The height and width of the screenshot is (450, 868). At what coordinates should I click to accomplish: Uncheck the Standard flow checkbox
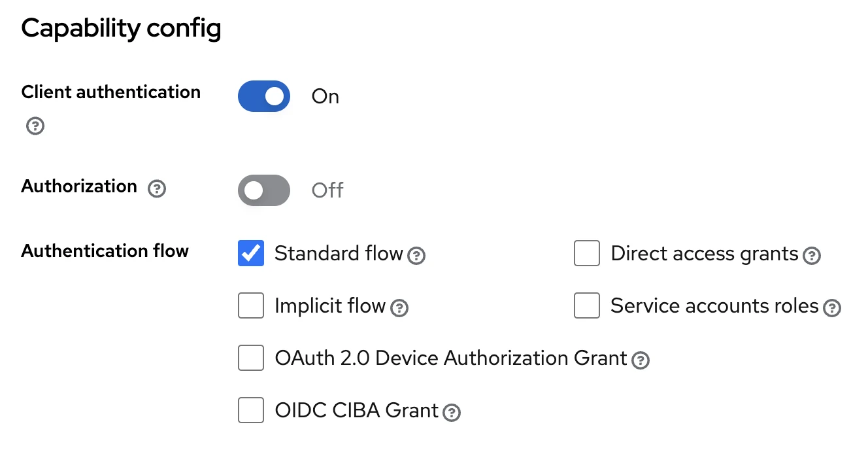coord(250,253)
